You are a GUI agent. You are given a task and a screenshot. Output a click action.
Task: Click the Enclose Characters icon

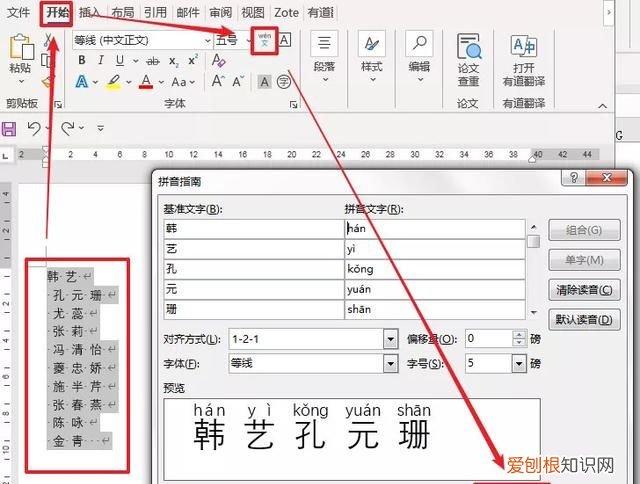click(284, 82)
